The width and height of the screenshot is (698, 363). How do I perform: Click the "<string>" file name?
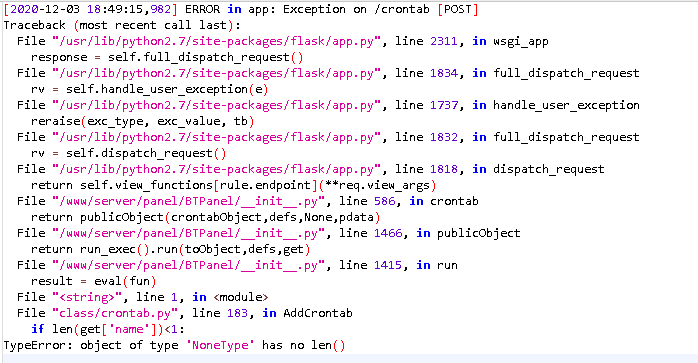point(86,298)
